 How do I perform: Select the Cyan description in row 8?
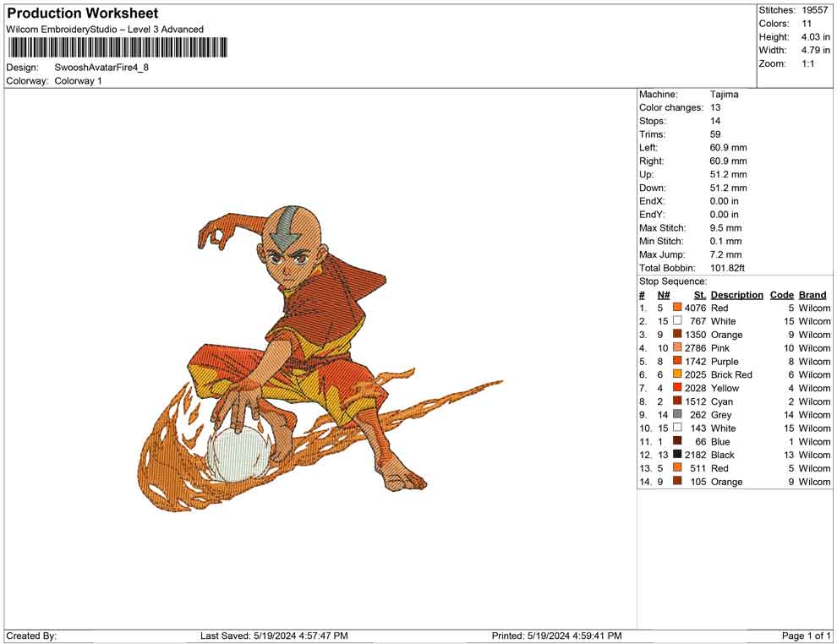722,401
